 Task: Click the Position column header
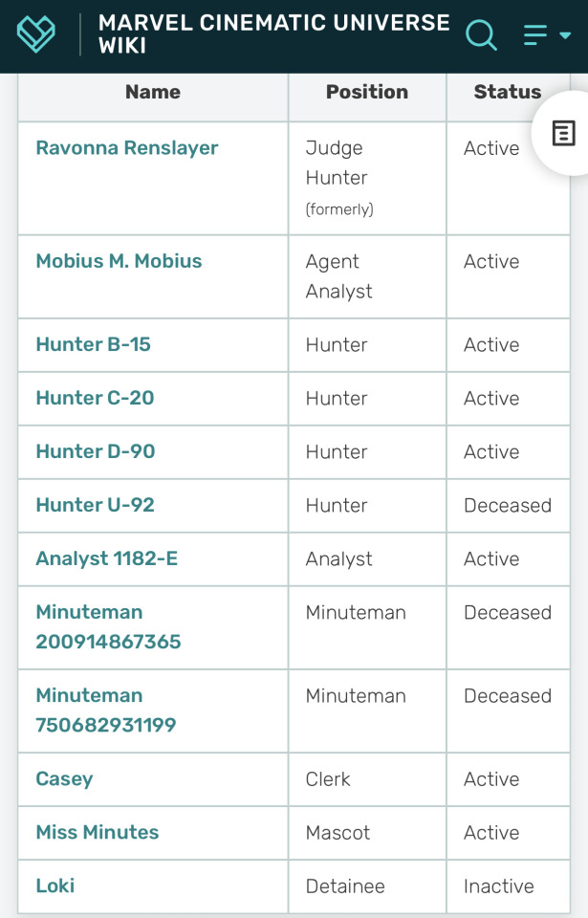click(x=367, y=93)
